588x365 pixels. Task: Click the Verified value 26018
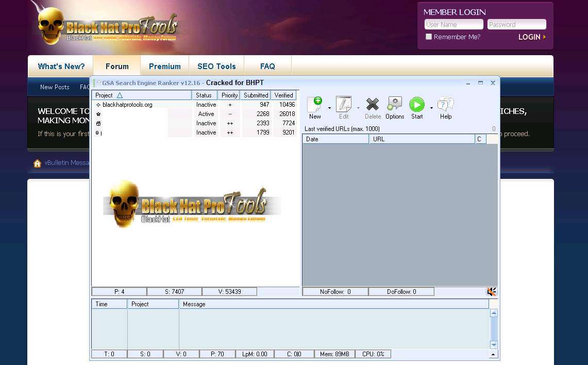pyautogui.click(x=287, y=113)
